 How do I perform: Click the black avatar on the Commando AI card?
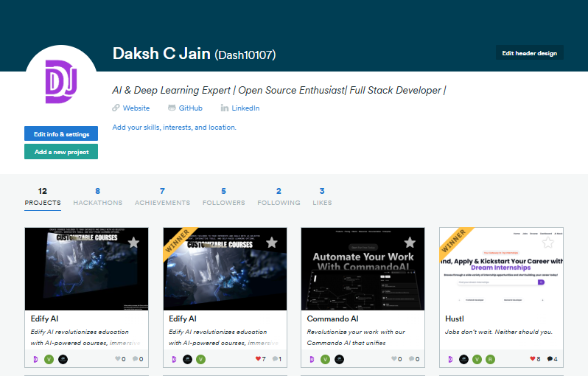pyautogui.click(x=340, y=360)
